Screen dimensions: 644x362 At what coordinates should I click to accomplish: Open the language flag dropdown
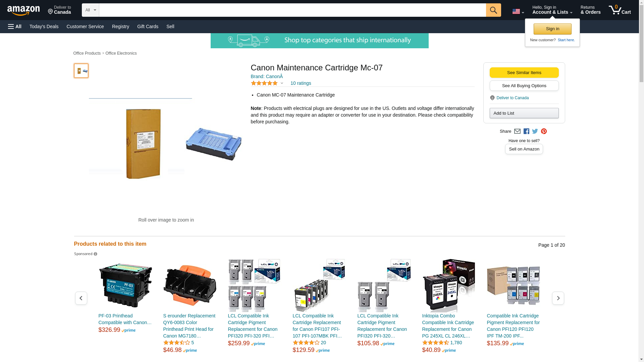pyautogui.click(x=518, y=11)
